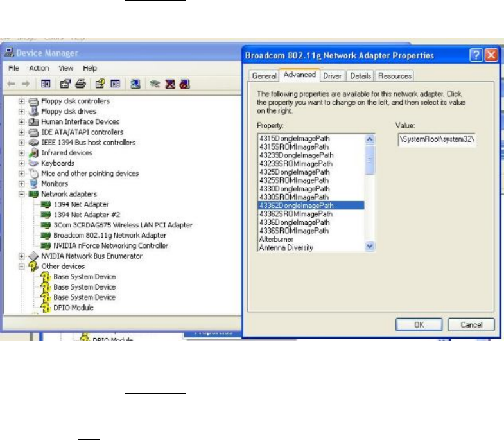The image size is (504, 440).
Task: Click the Human Interface Devices icon
Action: tap(33, 122)
